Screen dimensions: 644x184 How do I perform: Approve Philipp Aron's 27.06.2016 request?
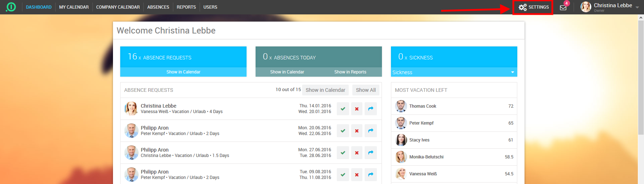pyautogui.click(x=343, y=153)
